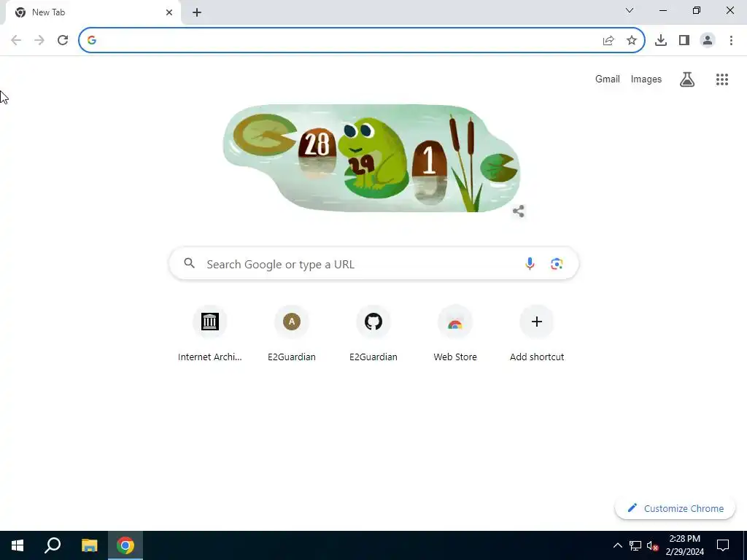
Task: Focus the Search Google or type a URL box
Action: (x=374, y=263)
